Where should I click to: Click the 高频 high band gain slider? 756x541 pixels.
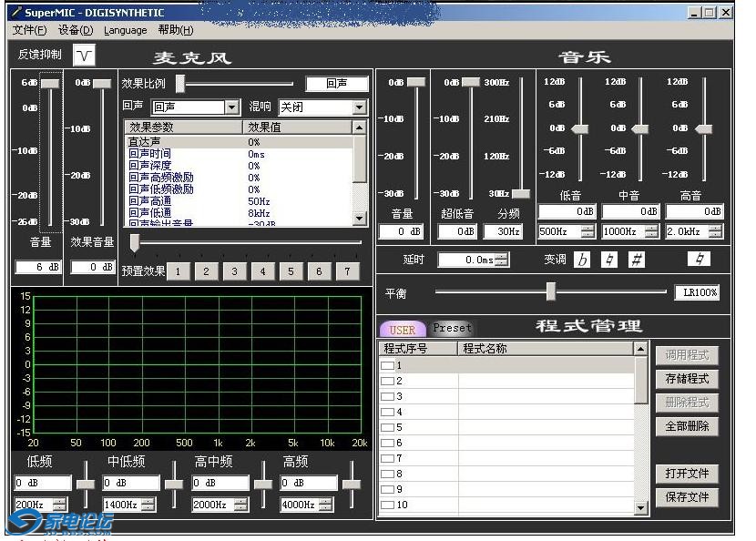pos(352,485)
